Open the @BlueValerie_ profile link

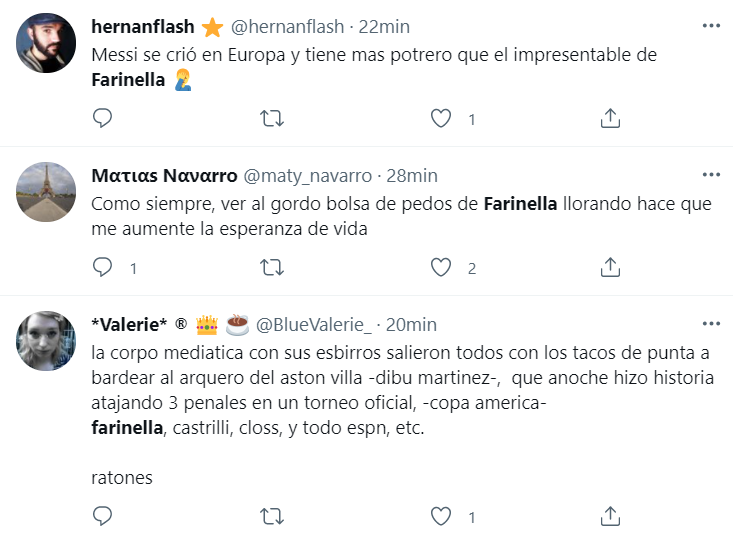pos(314,325)
